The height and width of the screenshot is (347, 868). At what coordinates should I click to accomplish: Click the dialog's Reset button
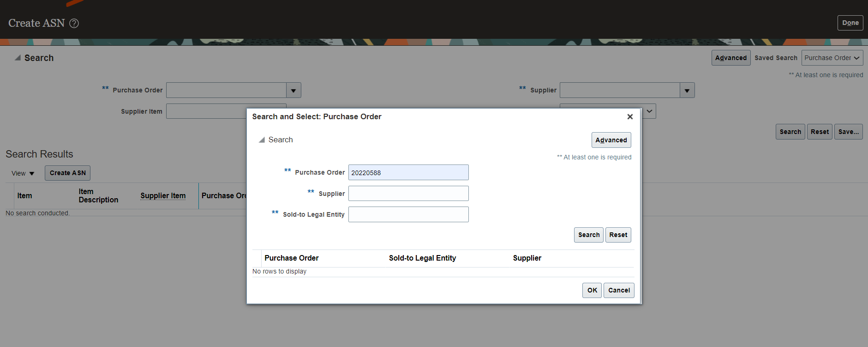pos(618,235)
